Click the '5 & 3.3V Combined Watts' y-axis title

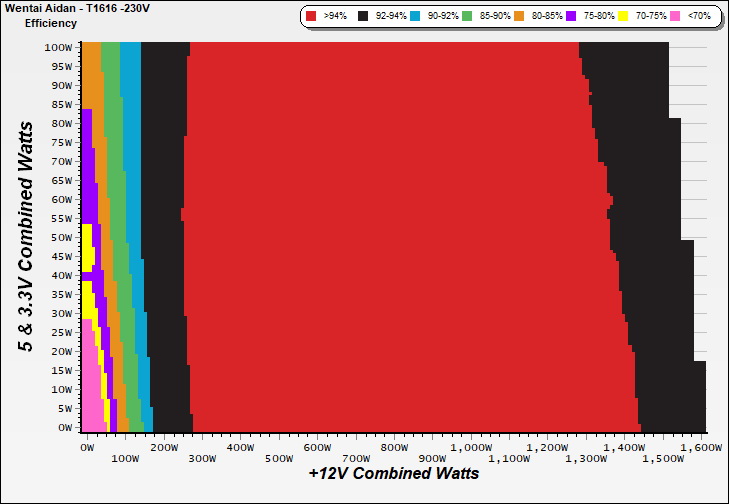(27, 235)
